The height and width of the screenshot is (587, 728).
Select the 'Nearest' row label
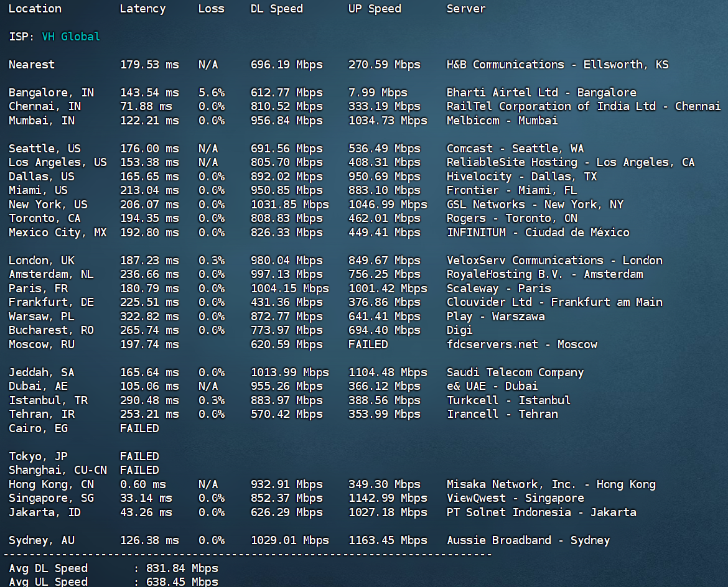pos(32,65)
